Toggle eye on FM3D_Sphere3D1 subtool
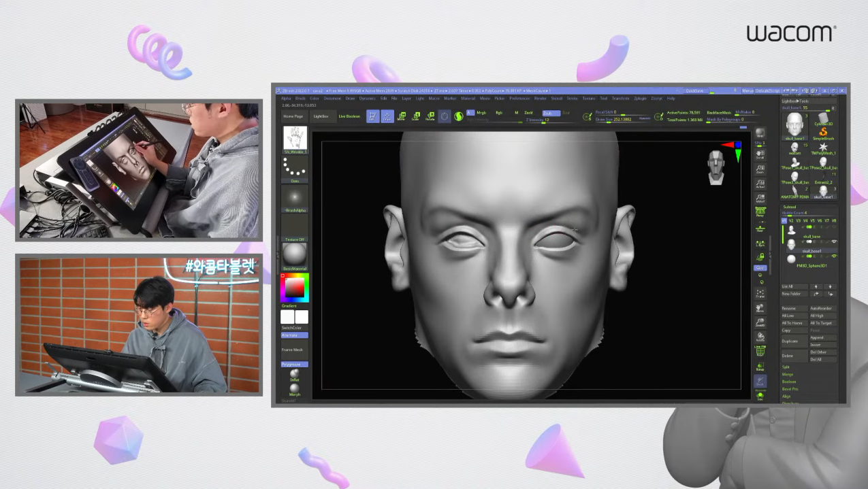Viewport: 868px width, 489px height. click(834, 256)
